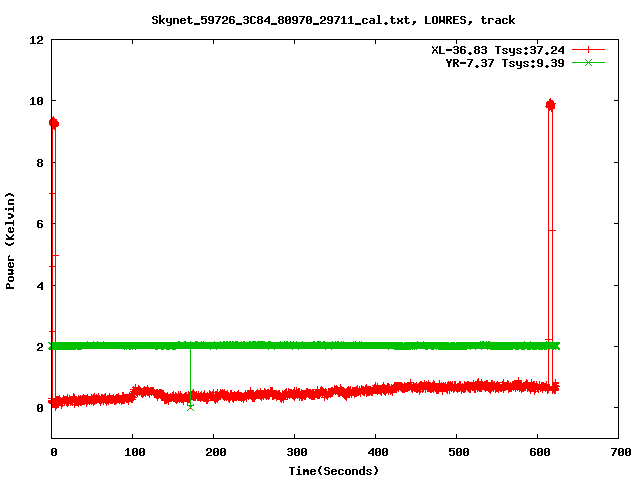Click y-axis tick label 6

pos(40,224)
